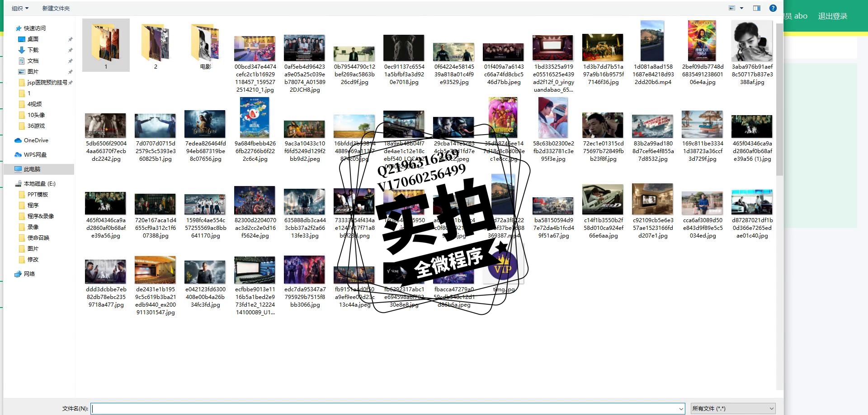Select the 36游戏 folder in sidebar
The height and width of the screenshot is (415, 868).
tap(36, 126)
